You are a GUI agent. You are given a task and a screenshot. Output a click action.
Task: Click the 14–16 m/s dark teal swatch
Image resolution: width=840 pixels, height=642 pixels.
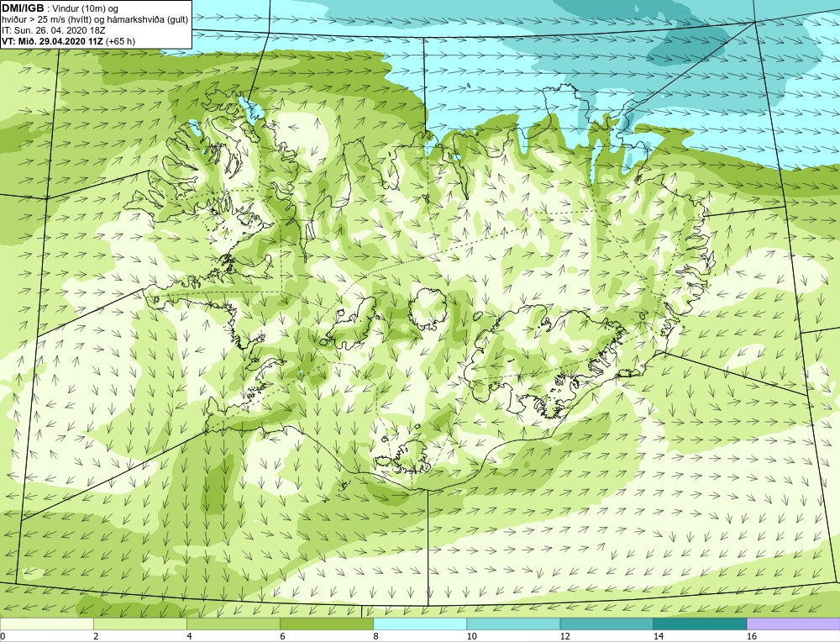point(699,624)
